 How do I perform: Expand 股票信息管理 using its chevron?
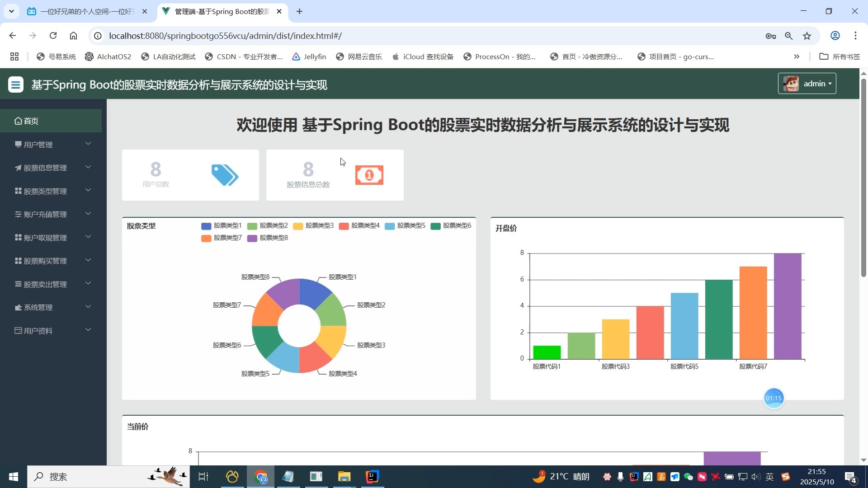point(88,167)
